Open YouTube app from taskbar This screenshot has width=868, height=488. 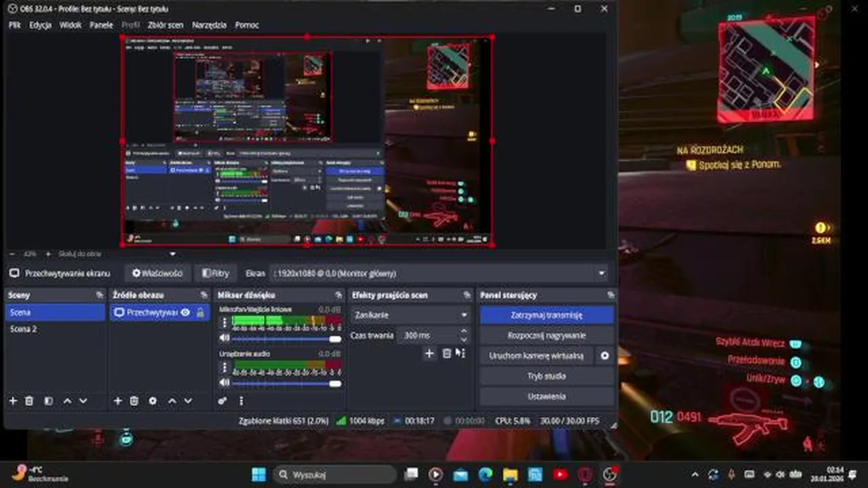coord(560,474)
